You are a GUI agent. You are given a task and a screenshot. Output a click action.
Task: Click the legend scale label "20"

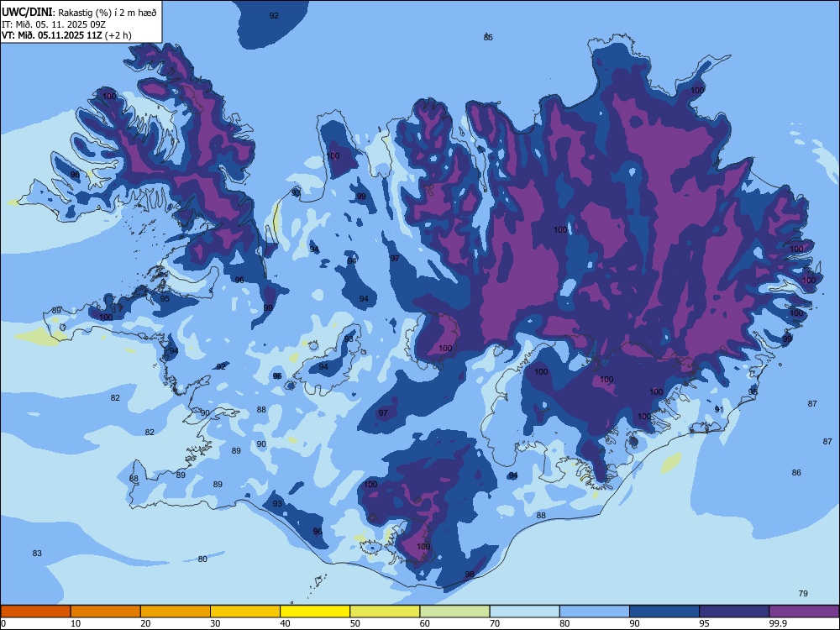(x=145, y=623)
